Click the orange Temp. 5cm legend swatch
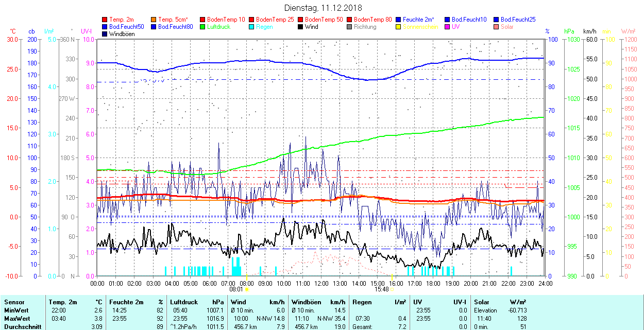The width and height of the screenshot is (644, 330). [154, 20]
